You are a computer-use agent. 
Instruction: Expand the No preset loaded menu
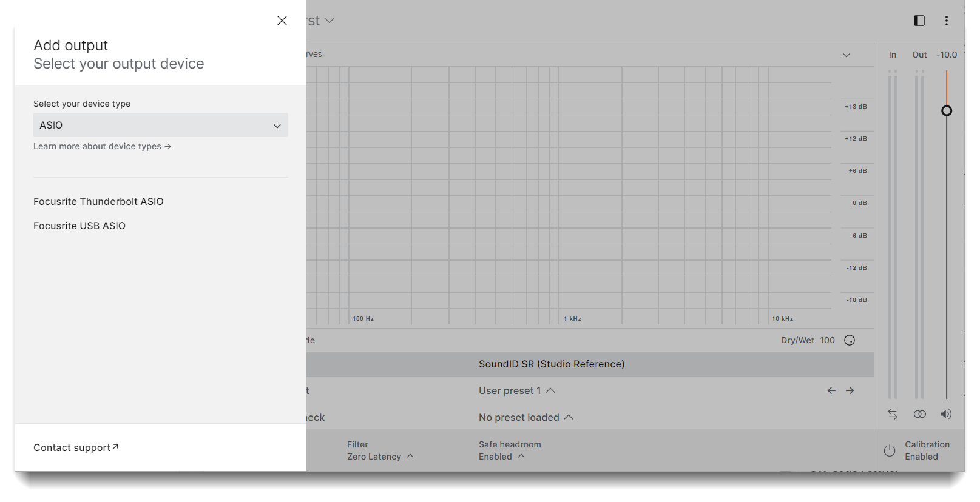(x=526, y=417)
